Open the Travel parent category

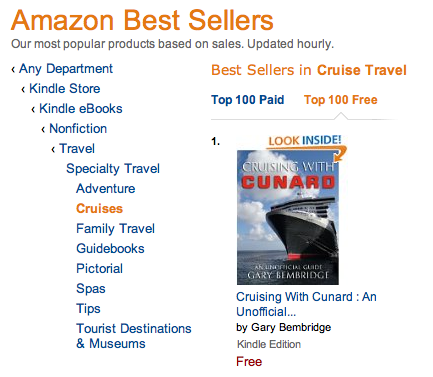[77, 149]
